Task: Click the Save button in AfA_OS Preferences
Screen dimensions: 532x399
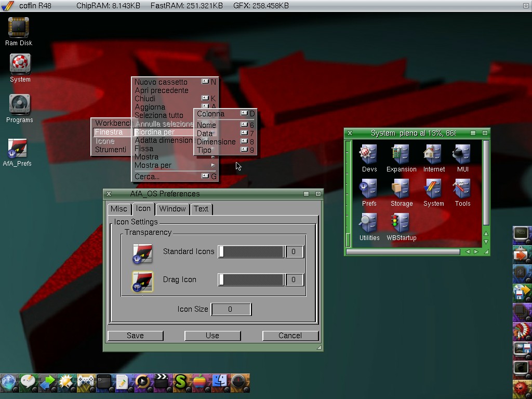Action: pyautogui.click(x=135, y=336)
